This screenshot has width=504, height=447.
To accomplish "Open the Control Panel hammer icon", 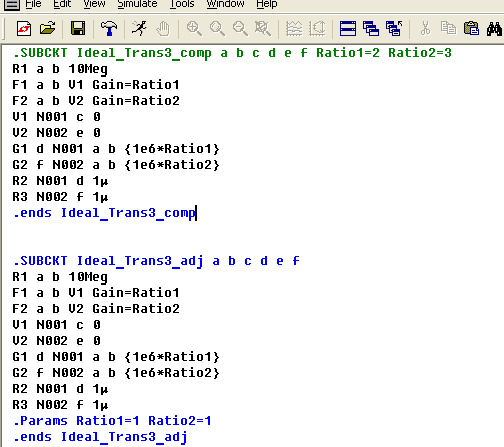I will point(109,29).
